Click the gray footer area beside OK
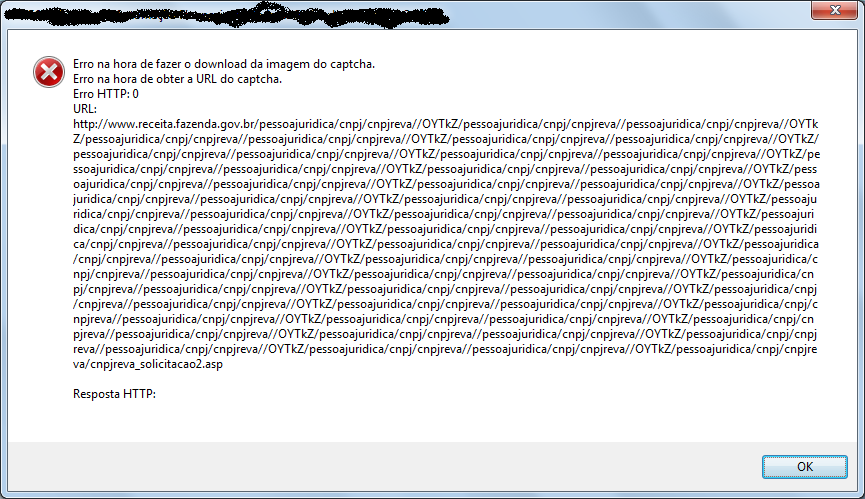The image size is (865, 499). point(381,466)
